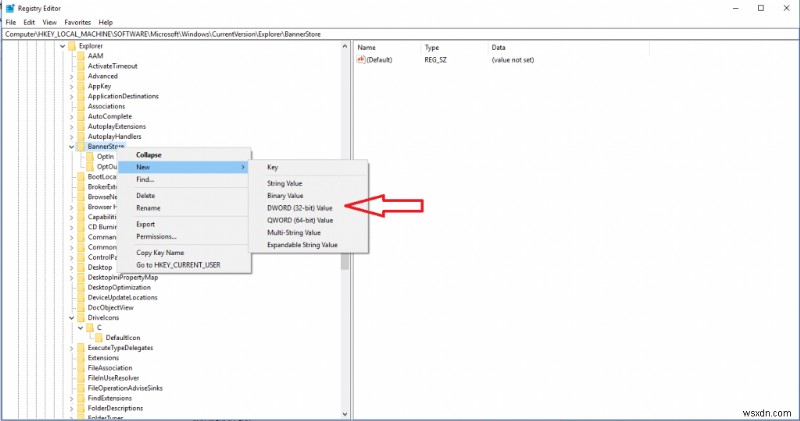800x421 pixels.
Task: Collapse the DriveIcons key arrow
Action: [x=71, y=318]
